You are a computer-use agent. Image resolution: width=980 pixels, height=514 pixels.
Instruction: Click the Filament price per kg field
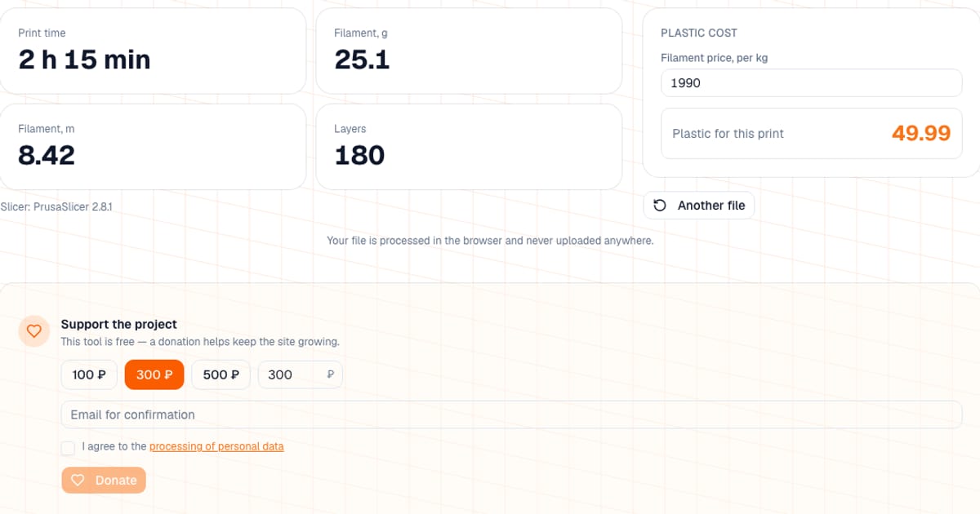[811, 82]
